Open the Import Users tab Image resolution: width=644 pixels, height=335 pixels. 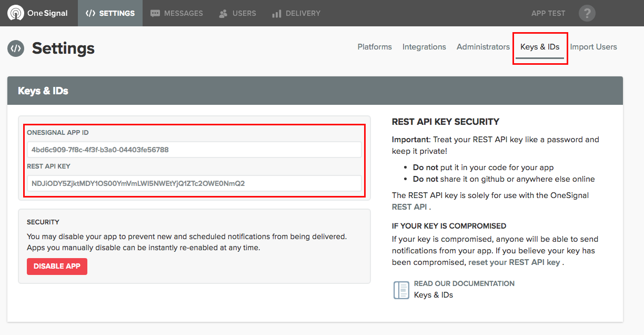(593, 47)
